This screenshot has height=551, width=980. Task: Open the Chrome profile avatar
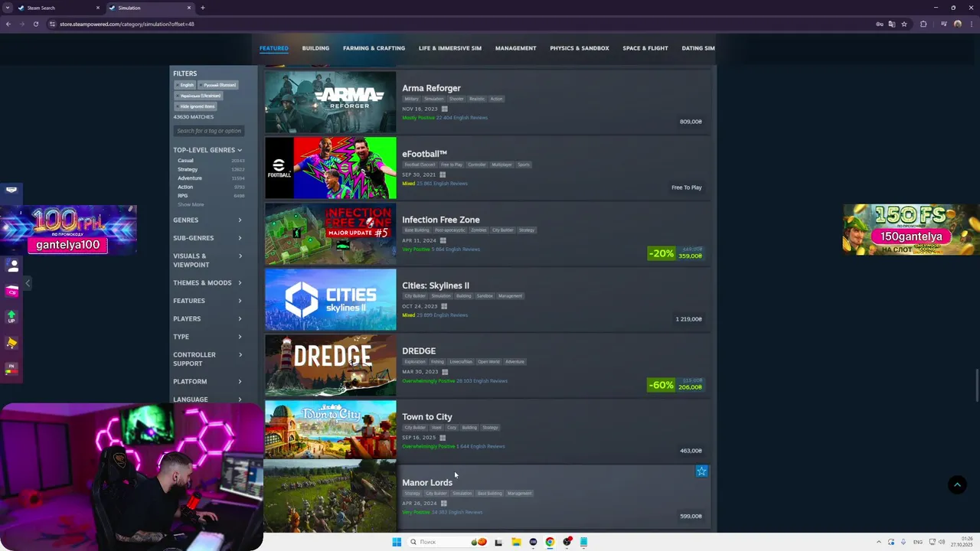tap(957, 24)
